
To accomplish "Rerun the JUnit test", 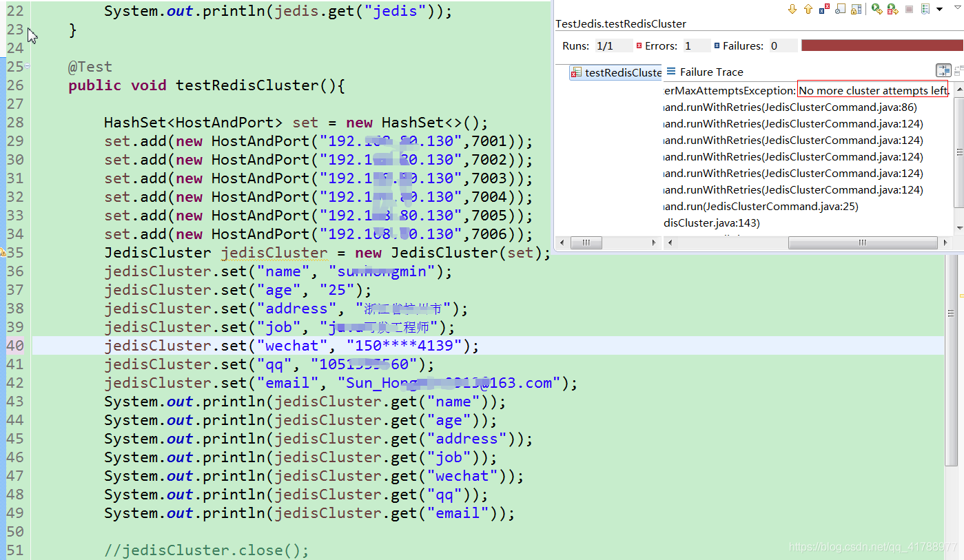I will [x=876, y=9].
